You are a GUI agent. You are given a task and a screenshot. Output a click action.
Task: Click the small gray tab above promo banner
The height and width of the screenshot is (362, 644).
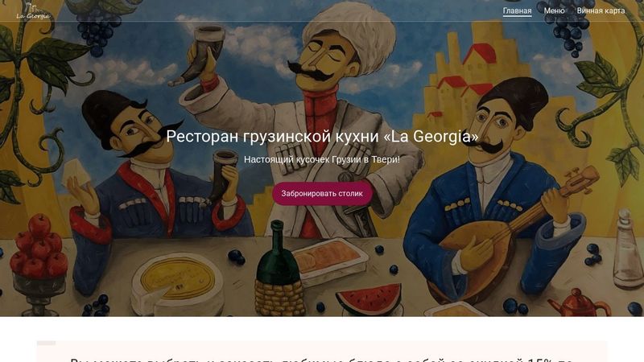[x=47, y=343]
